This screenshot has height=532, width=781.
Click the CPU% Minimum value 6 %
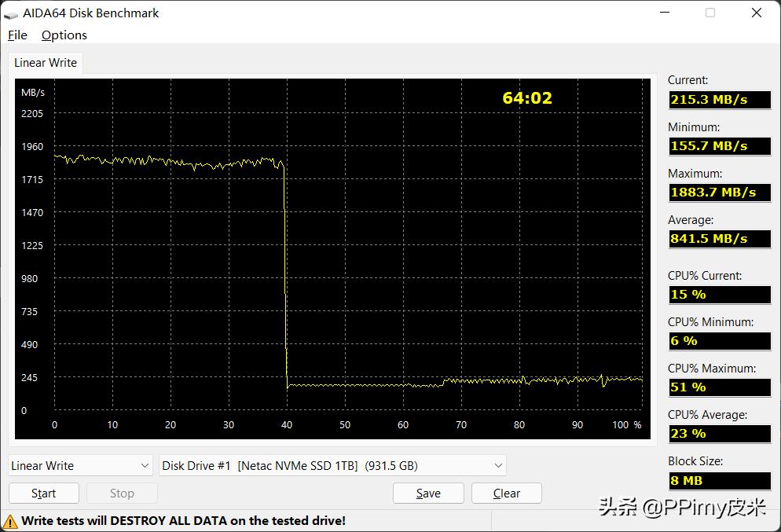(x=720, y=341)
